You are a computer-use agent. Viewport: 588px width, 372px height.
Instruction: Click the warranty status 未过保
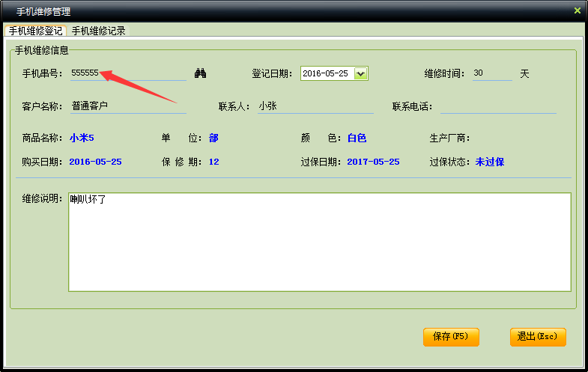(490, 162)
